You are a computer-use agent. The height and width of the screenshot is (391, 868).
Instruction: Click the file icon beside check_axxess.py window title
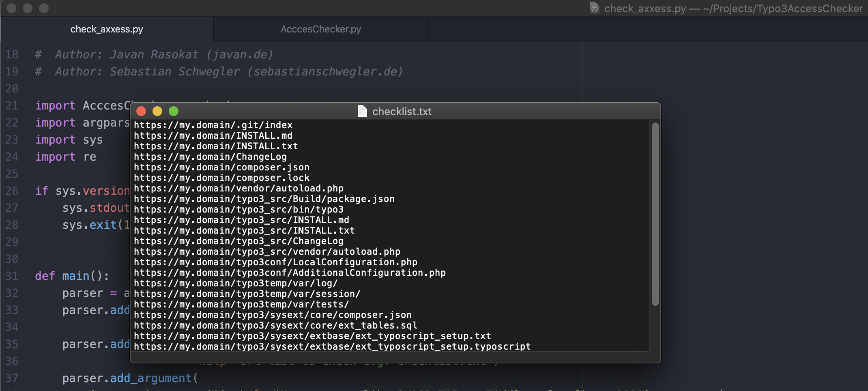pyautogui.click(x=594, y=8)
